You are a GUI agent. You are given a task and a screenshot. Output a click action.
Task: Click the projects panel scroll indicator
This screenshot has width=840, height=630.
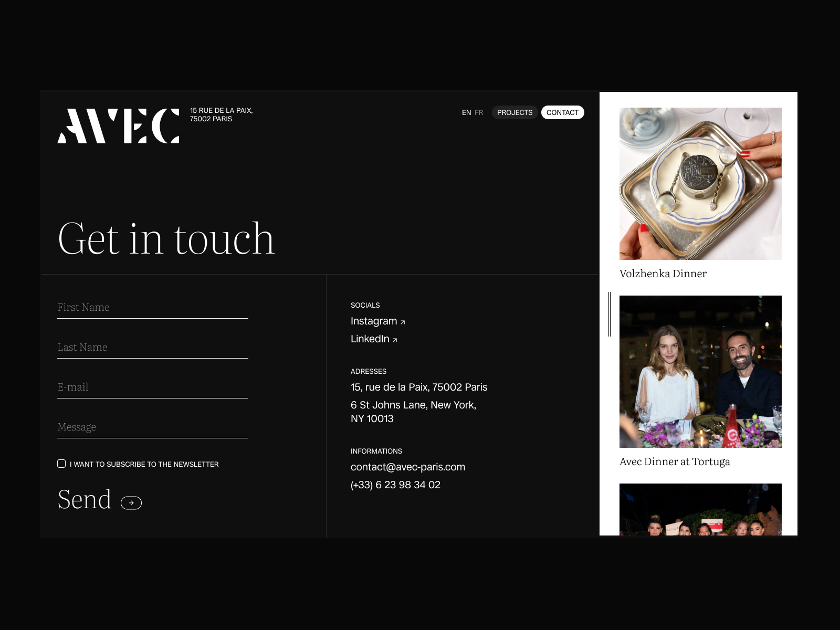tap(610, 314)
